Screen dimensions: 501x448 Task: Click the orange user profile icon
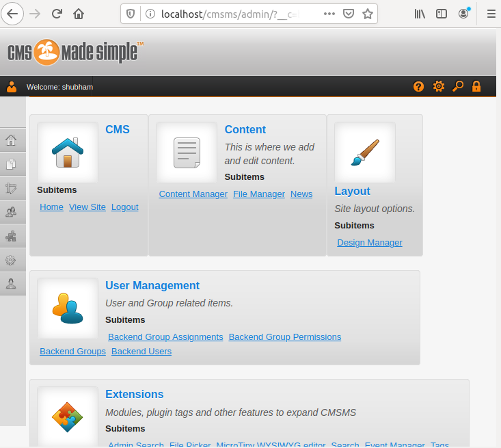12,87
